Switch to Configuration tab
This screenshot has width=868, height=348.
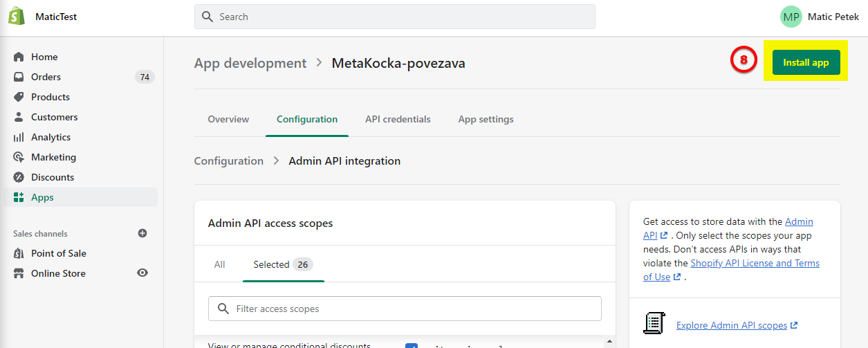coord(307,119)
